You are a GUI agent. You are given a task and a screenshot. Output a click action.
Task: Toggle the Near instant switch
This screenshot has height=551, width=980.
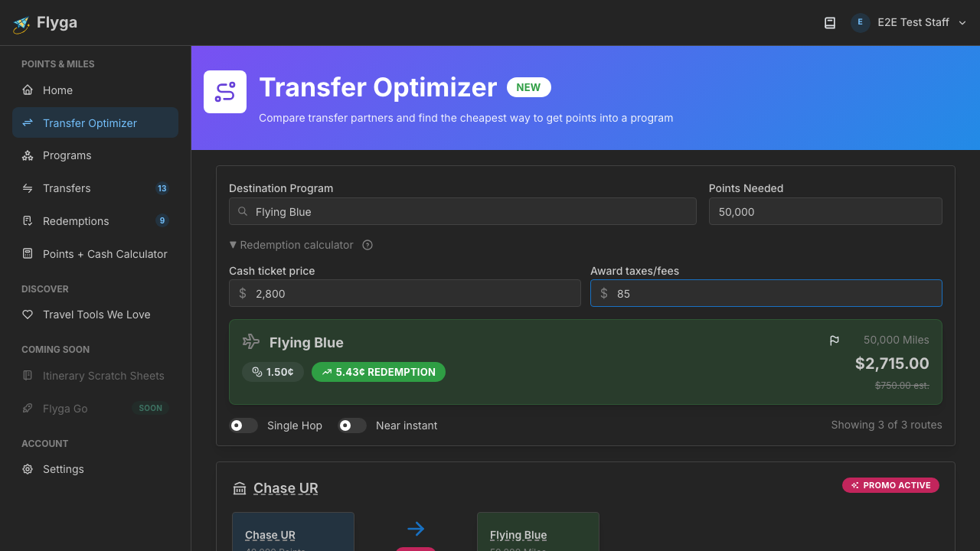coord(352,425)
